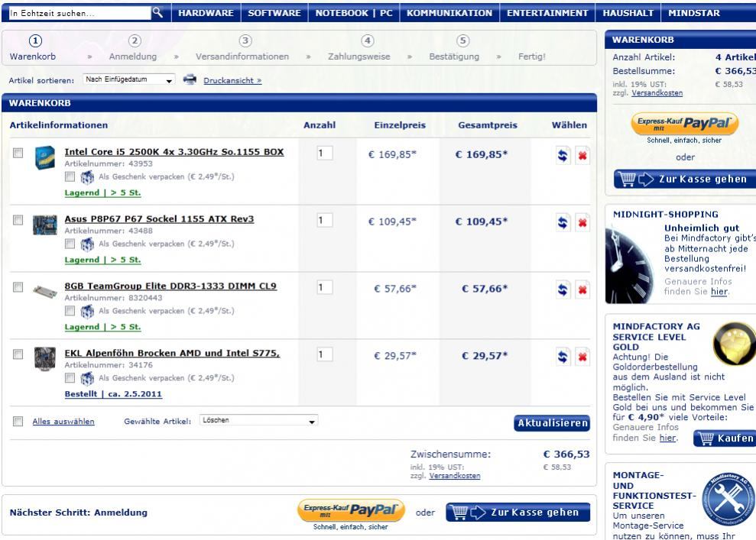Click gift wrap icon under EKL Alpenföhn
Screen dimensions: 756x540
coord(87,378)
